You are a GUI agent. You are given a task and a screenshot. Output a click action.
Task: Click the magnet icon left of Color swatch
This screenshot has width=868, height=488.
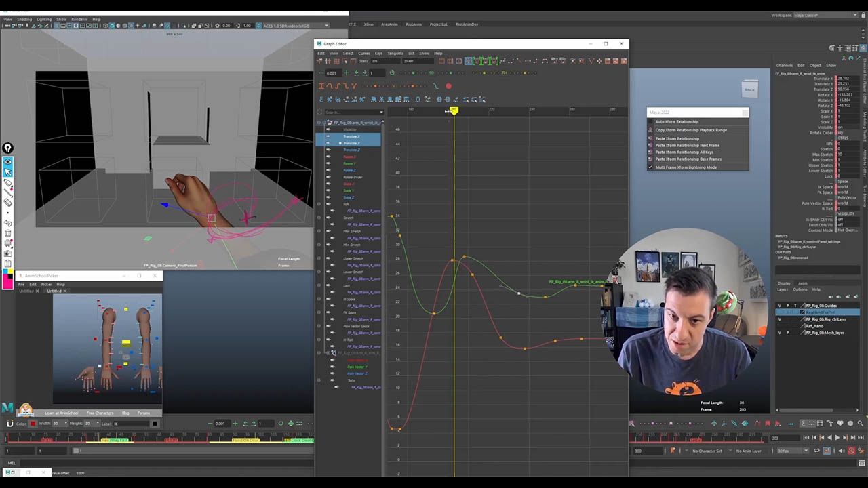(9, 424)
